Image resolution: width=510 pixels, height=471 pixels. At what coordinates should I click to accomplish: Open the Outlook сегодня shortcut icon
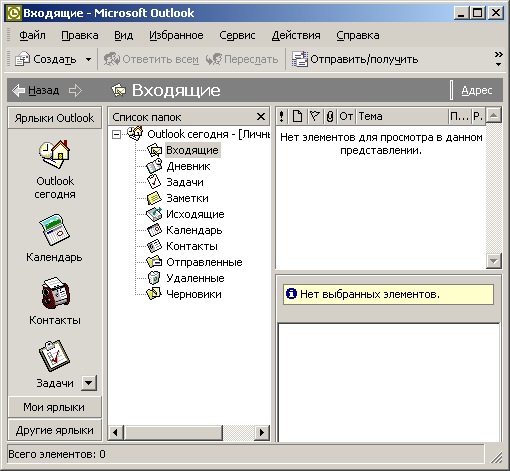click(55, 154)
